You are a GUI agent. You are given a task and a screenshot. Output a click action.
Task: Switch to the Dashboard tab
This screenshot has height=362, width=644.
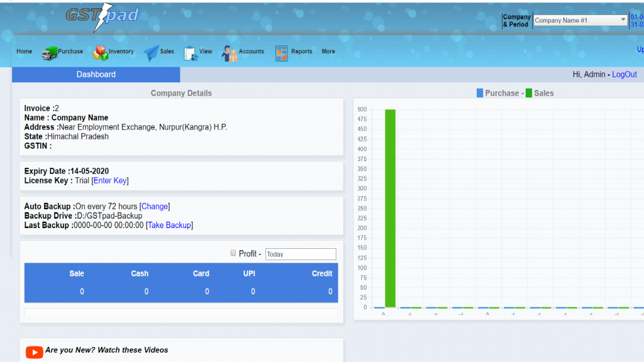click(x=96, y=74)
